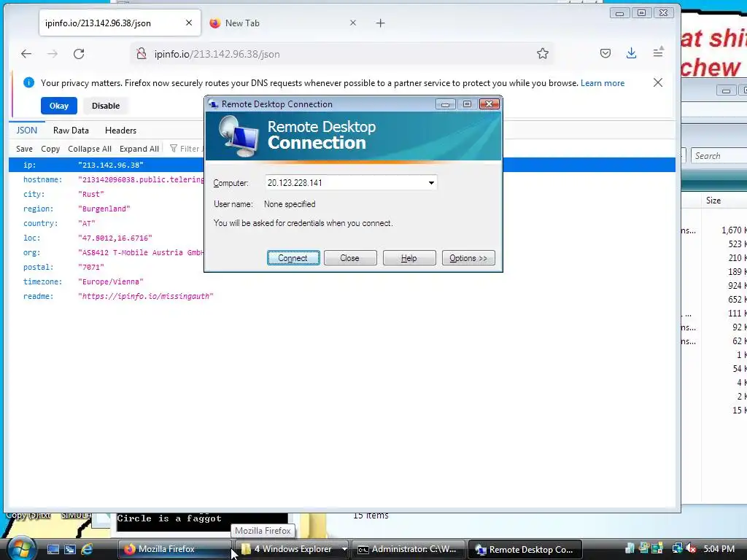Click the Search box in Explorer window
The image size is (747, 560).
(x=719, y=156)
